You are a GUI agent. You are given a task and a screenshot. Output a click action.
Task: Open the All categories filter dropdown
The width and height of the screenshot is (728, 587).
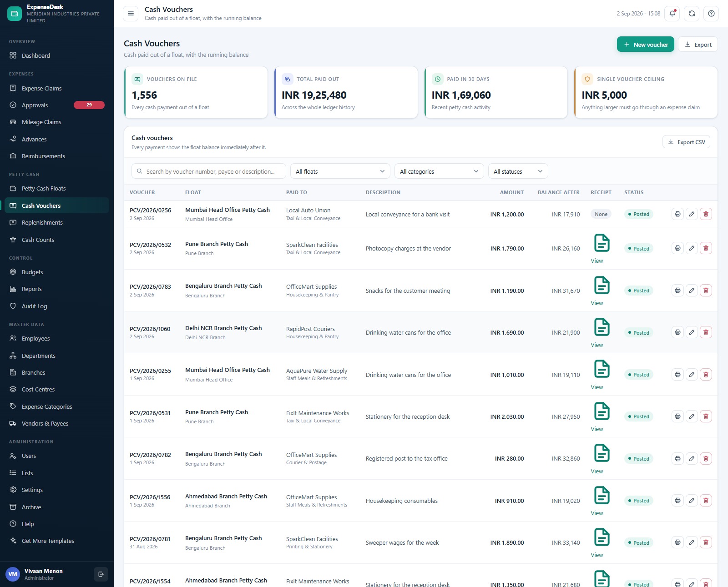pos(439,171)
